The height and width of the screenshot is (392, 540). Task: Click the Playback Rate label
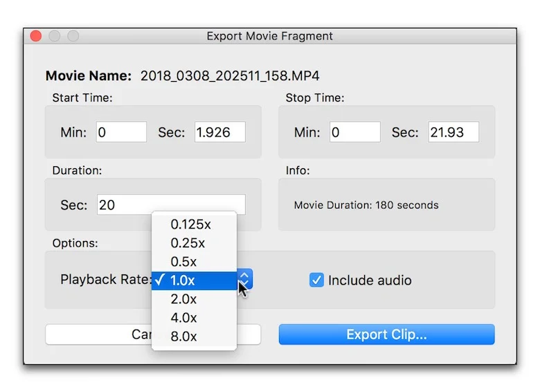[x=106, y=279]
